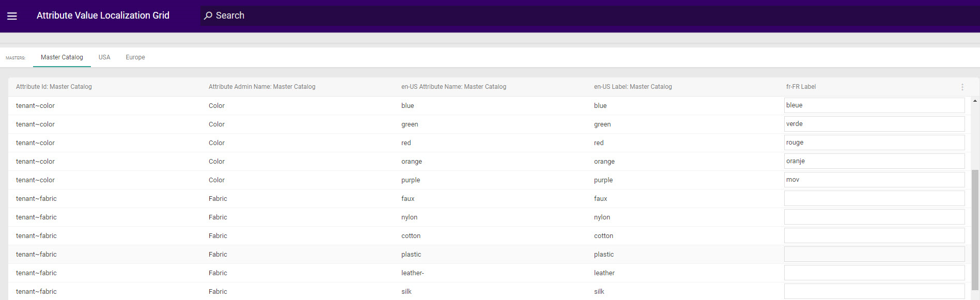Edit the fr-FR label field containing oranje

874,161
